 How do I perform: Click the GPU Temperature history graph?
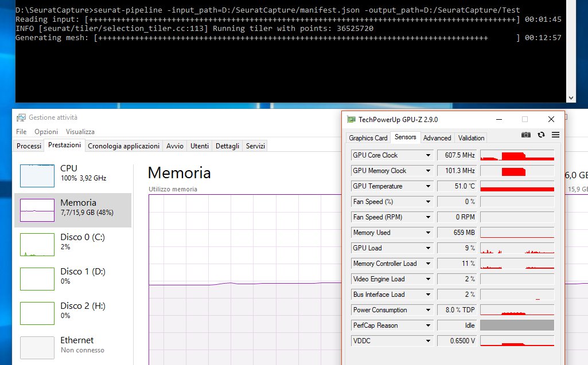517,186
